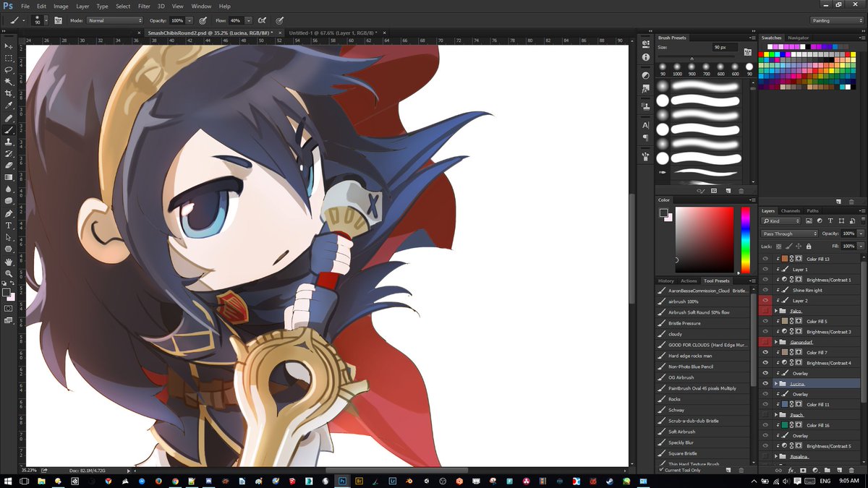Select the Hand tool
Viewport: 868px width, 488px height.
click(x=9, y=262)
